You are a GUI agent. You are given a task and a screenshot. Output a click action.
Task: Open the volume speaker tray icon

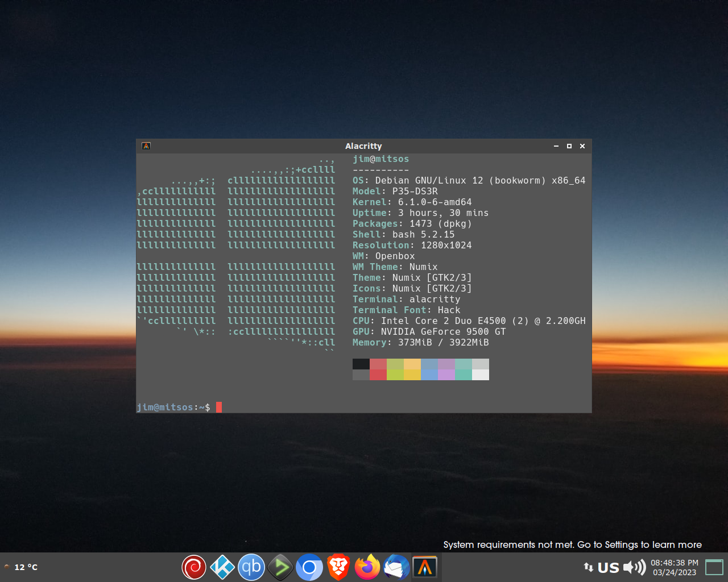pos(634,567)
